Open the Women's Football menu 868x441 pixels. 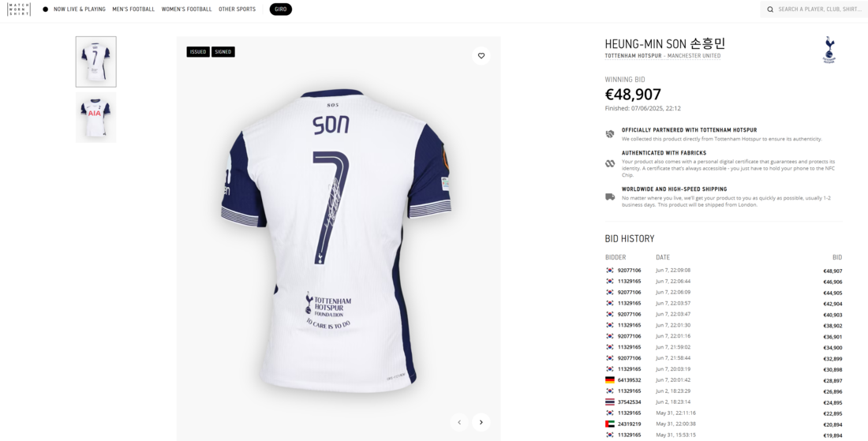[186, 9]
